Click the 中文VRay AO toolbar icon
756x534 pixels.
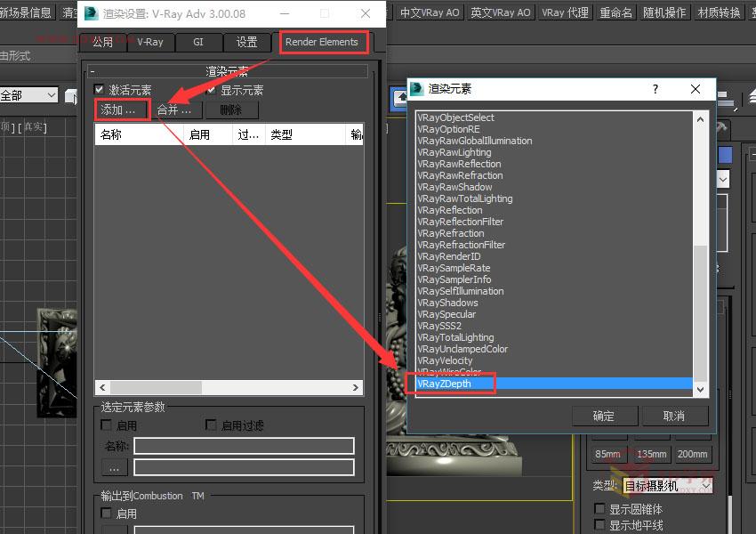[x=430, y=13]
